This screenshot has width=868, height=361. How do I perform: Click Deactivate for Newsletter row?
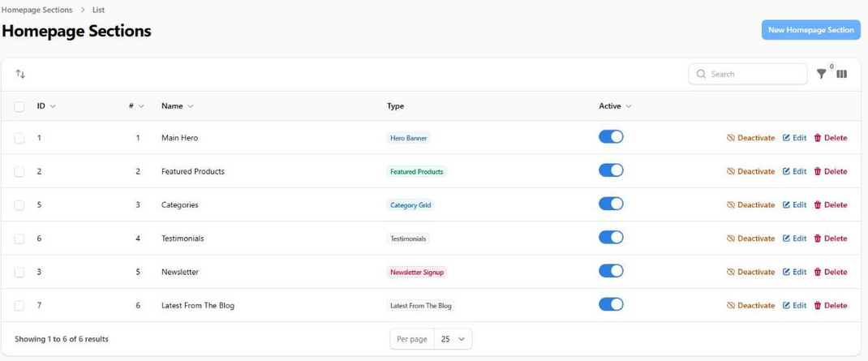750,272
